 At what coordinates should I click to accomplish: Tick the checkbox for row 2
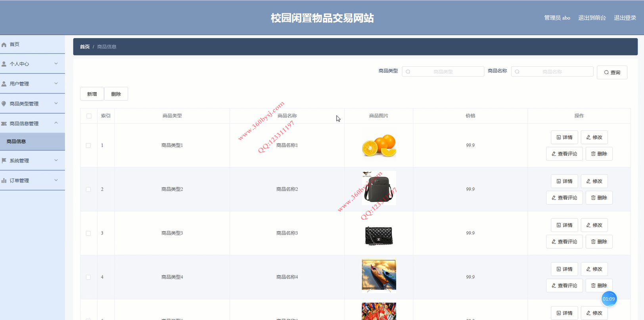(x=88, y=190)
